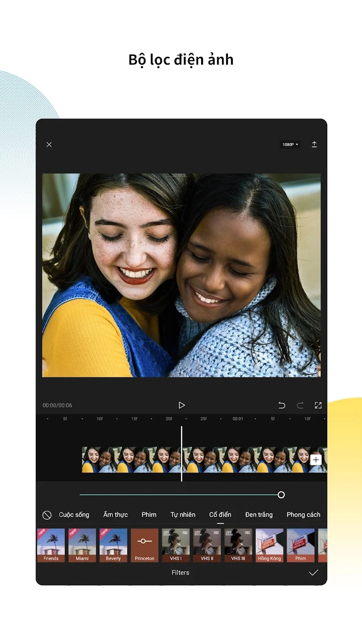362x644 pixels.
Task: Expand preview to fullscreen
Action: point(318,405)
